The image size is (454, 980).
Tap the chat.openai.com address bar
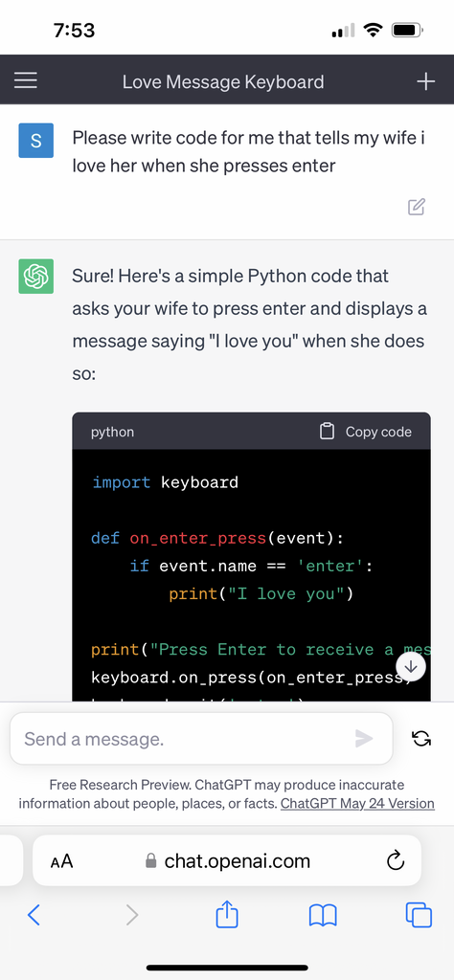pos(227,861)
